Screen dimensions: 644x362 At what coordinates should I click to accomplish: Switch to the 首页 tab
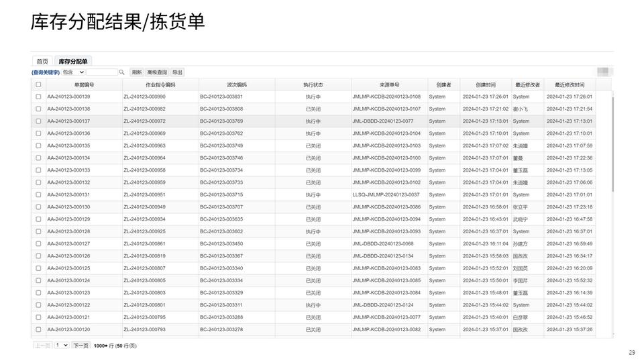coord(42,62)
